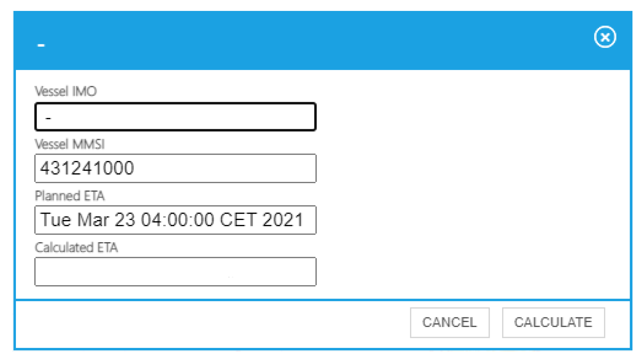
Task: Click the Vessel MMSI label text
Action: tap(70, 144)
